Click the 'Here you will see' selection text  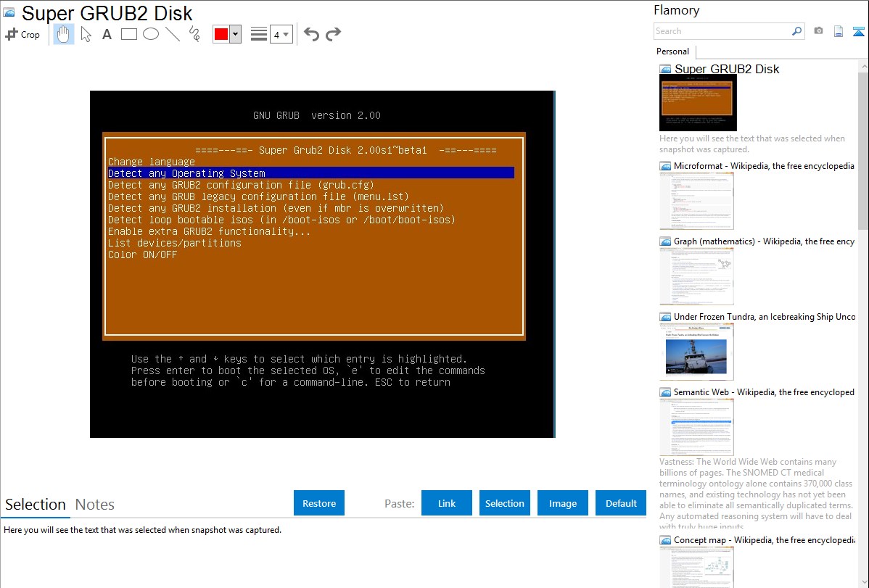tap(142, 531)
